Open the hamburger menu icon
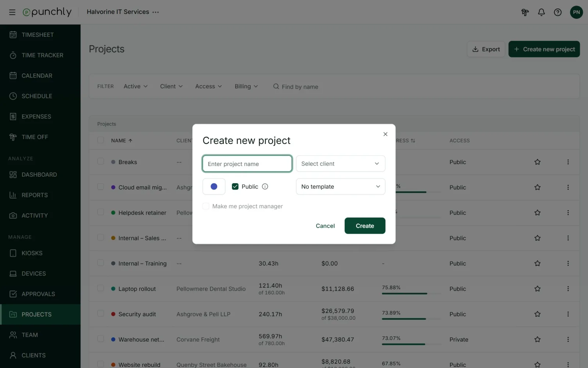The height and width of the screenshot is (368, 588). 12,12
